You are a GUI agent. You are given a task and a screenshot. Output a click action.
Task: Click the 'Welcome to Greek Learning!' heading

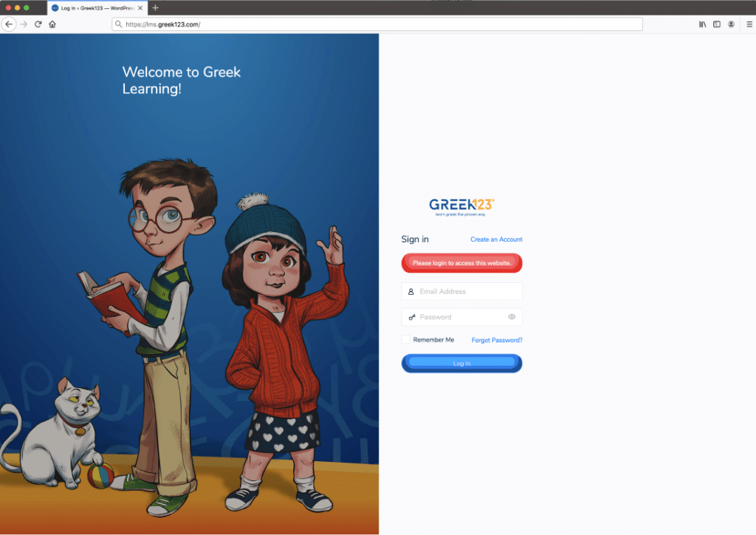click(x=182, y=80)
